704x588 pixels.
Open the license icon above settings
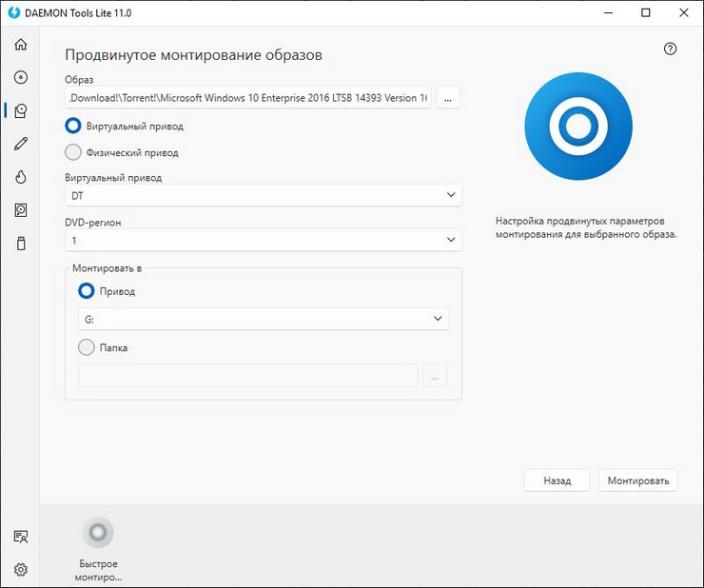[20, 537]
